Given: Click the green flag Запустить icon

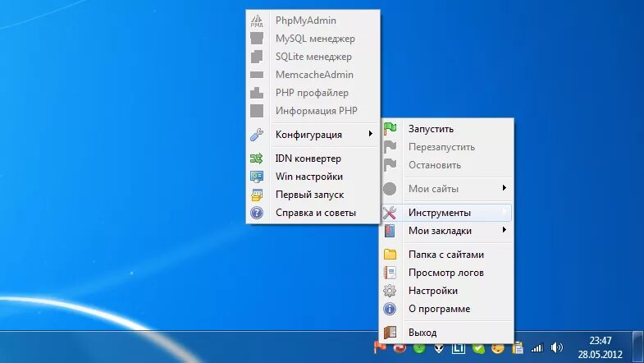Looking at the screenshot, I should tap(390, 129).
